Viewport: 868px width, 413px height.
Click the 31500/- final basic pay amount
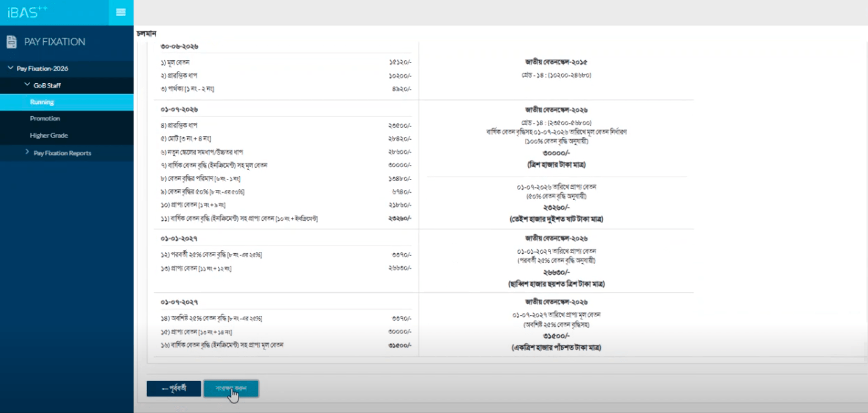tap(556, 336)
